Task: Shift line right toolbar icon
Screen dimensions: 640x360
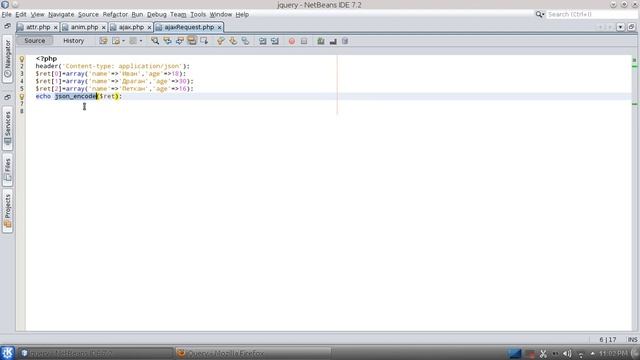Action: (x=275, y=41)
